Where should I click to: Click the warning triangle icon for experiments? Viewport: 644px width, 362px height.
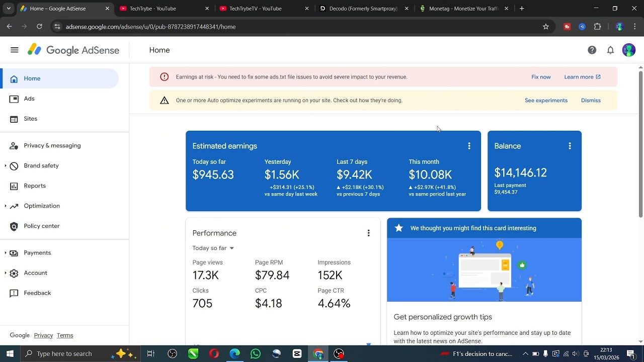pyautogui.click(x=164, y=100)
